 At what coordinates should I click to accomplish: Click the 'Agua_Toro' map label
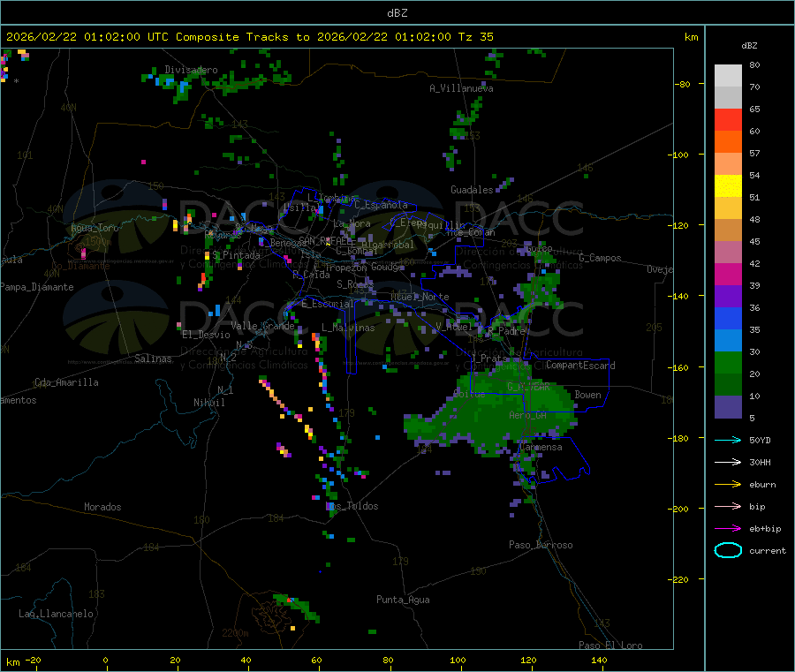95,228
